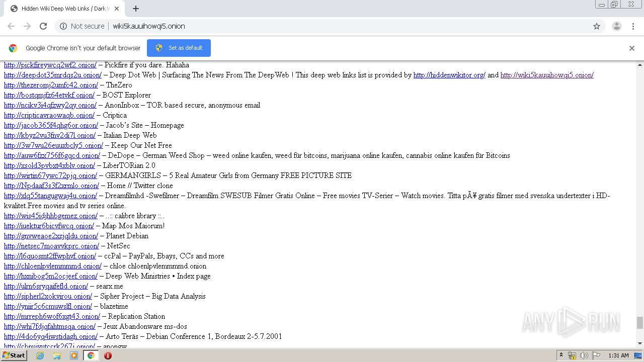
Task: Click the scrollbar down arrow
Action: (640, 343)
